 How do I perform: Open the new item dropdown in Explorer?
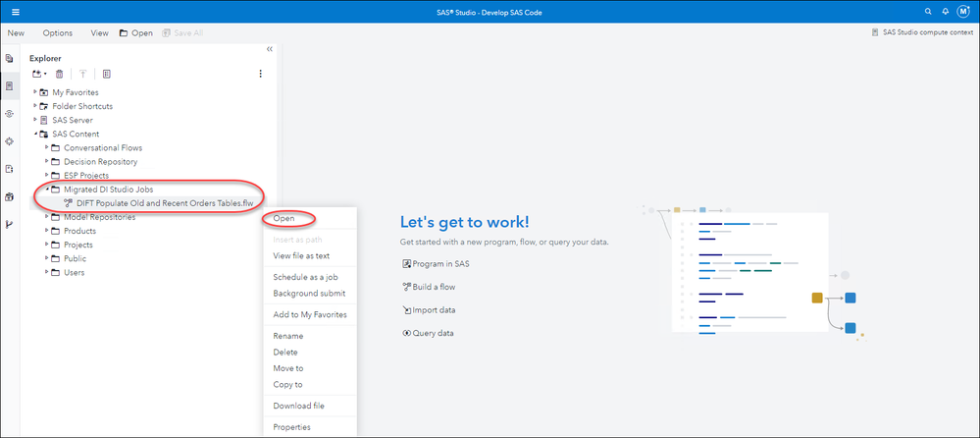38,74
